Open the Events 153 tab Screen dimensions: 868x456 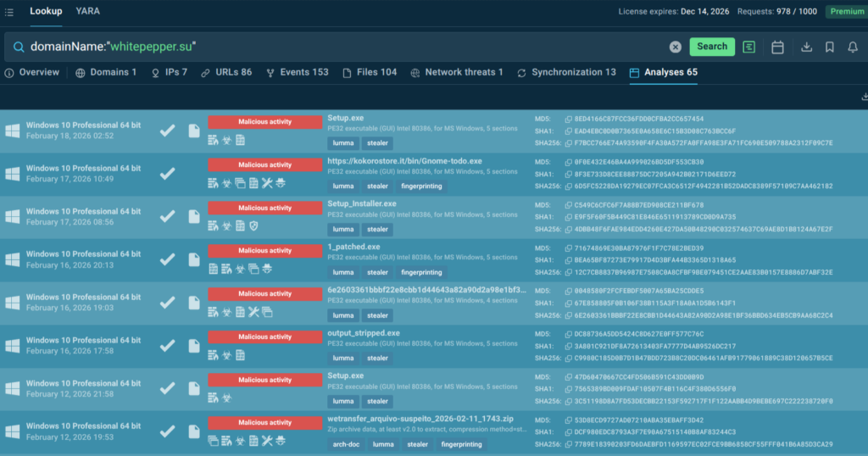tap(297, 72)
